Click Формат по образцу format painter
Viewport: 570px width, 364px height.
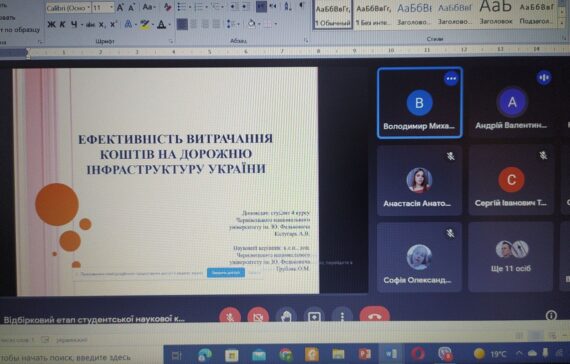click(x=20, y=30)
